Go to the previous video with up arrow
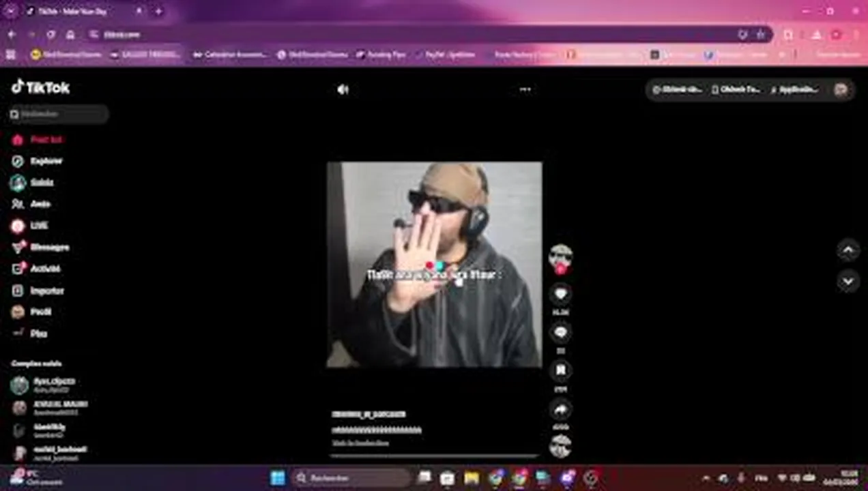 848,250
